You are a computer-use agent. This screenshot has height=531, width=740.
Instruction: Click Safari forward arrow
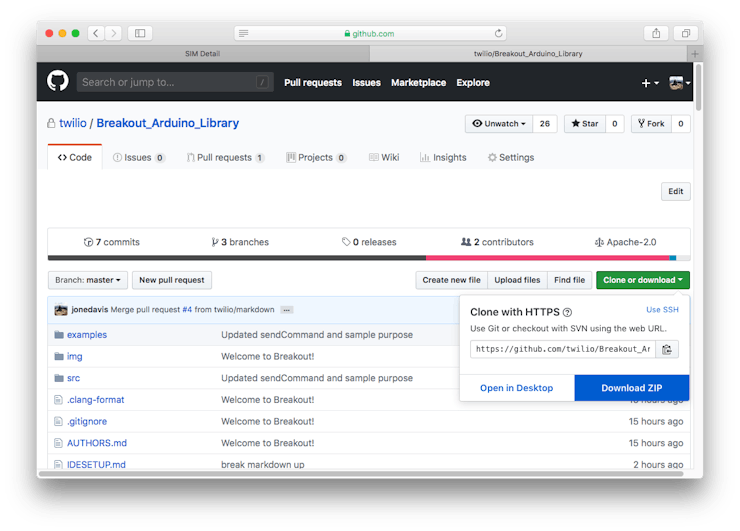point(113,33)
